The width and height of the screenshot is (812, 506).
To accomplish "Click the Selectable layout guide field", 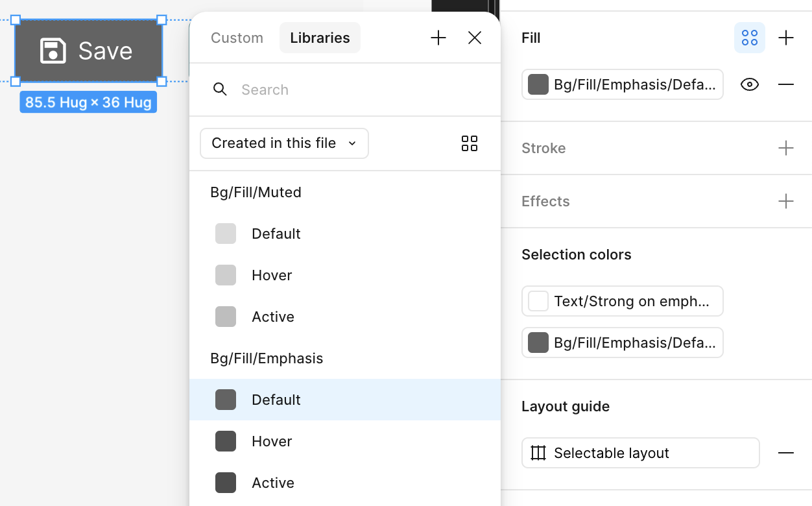I will 640,453.
